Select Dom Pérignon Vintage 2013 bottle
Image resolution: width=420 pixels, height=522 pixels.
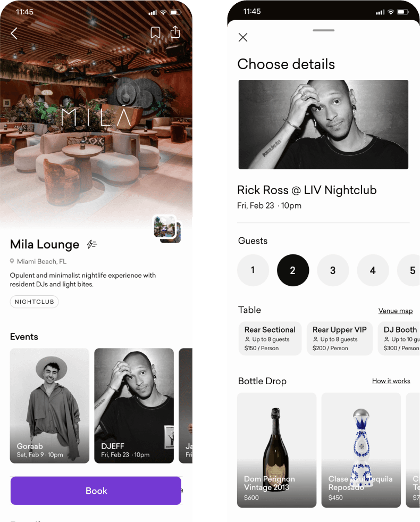tap(276, 450)
